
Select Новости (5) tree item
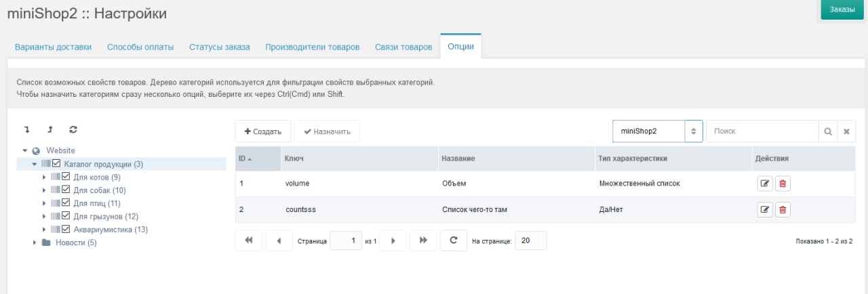76,243
